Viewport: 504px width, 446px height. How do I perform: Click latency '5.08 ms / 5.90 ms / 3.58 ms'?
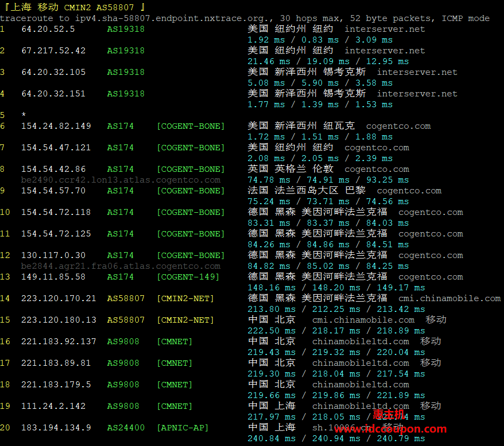(x=320, y=83)
